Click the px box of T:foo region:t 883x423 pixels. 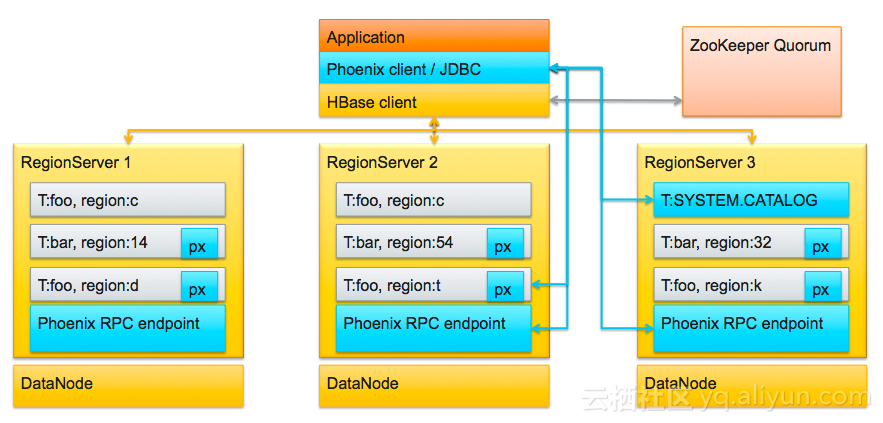pos(505,287)
